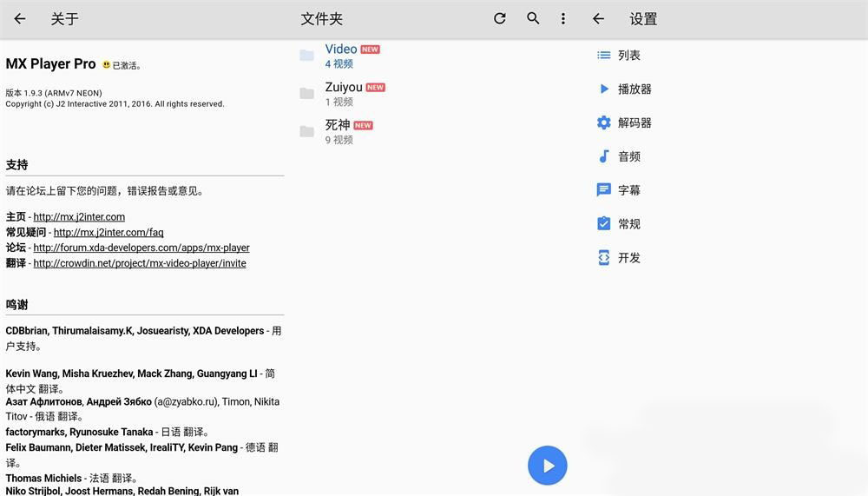The width and height of the screenshot is (868, 496).
Task: Click the Zuiyou folder icon
Action: pos(306,94)
